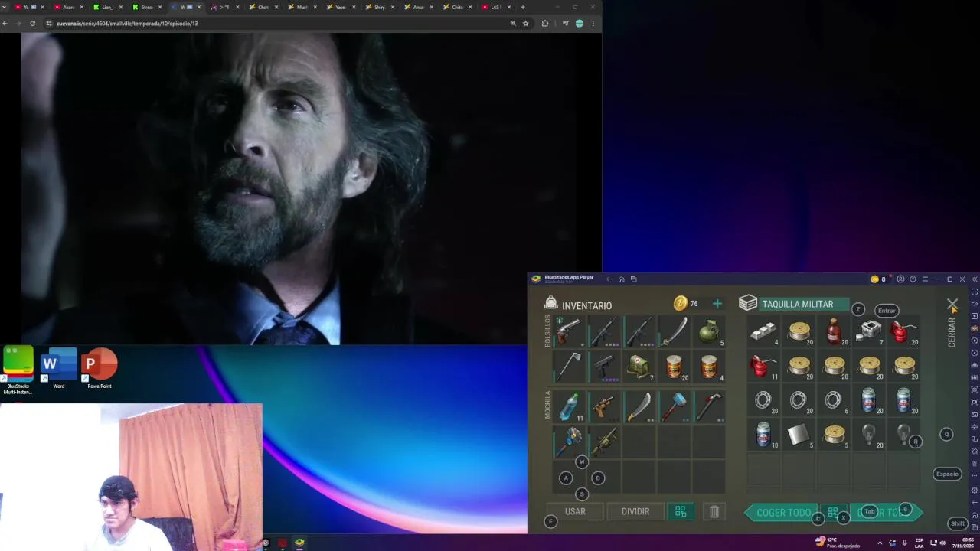Select the canned food stack of 4 in inventory
Viewport: 980px width, 551px height.
[709, 367]
